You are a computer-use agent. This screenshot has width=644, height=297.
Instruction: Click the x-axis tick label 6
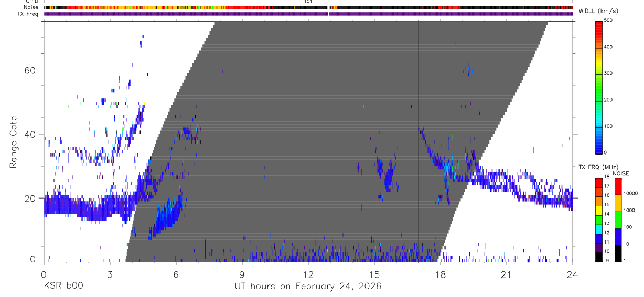(x=176, y=274)
